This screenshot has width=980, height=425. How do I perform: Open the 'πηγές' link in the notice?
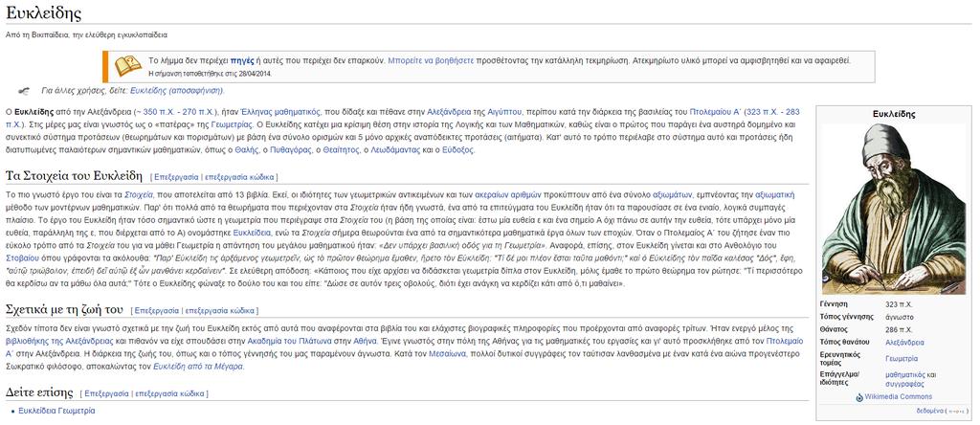pyautogui.click(x=242, y=60)
